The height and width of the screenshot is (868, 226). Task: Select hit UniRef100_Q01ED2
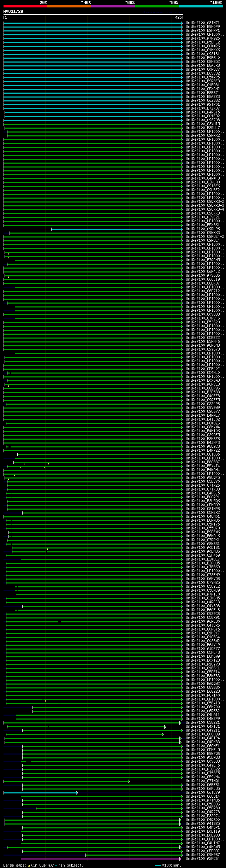click(x=203, y=116)
